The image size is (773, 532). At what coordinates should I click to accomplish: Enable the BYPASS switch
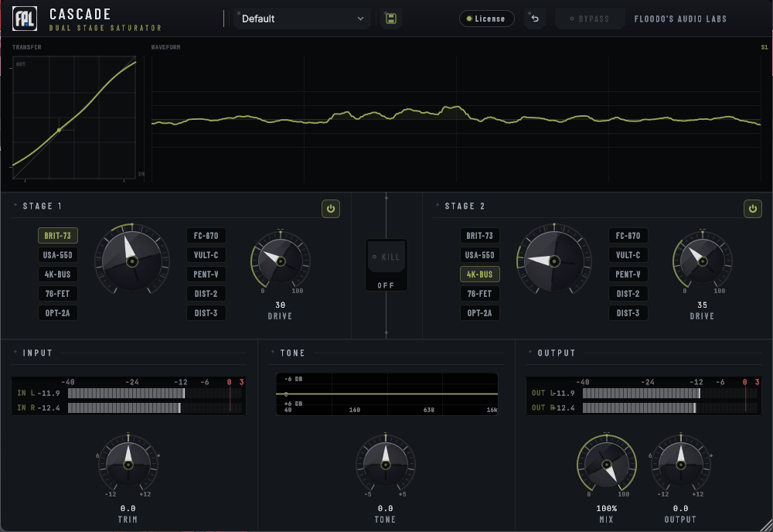pos(590,19)
